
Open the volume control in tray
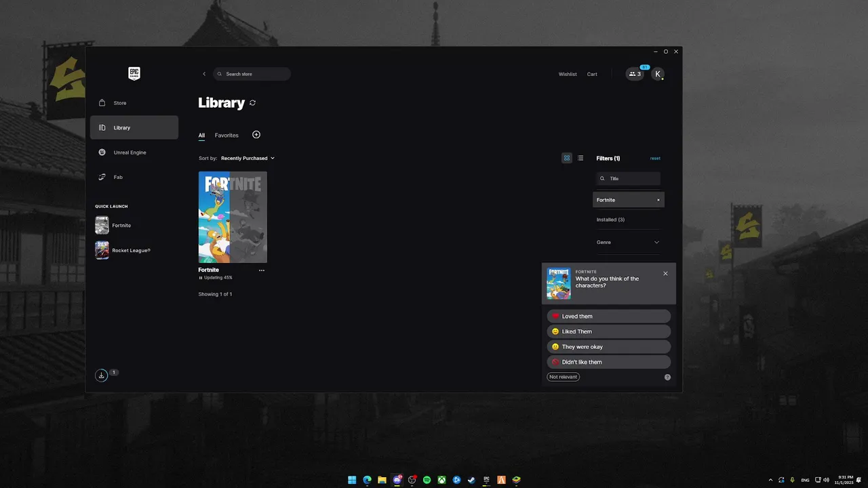(826, 480)
